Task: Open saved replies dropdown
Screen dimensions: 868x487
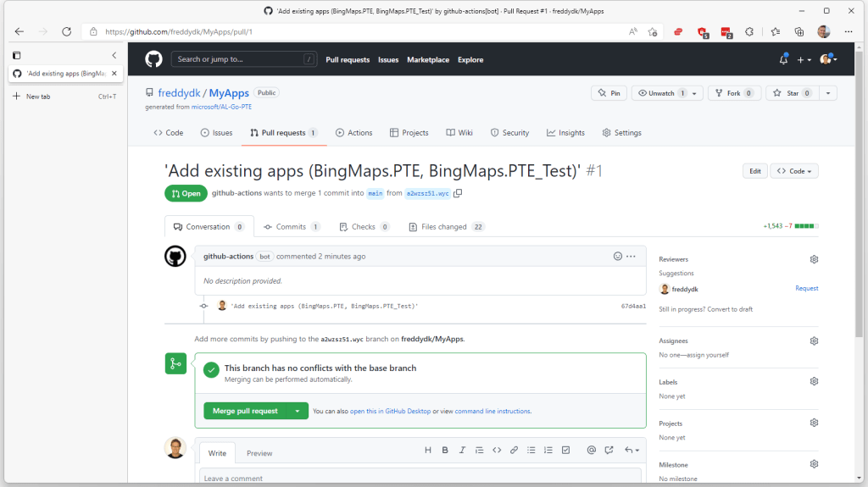Action: pos(632,450)
